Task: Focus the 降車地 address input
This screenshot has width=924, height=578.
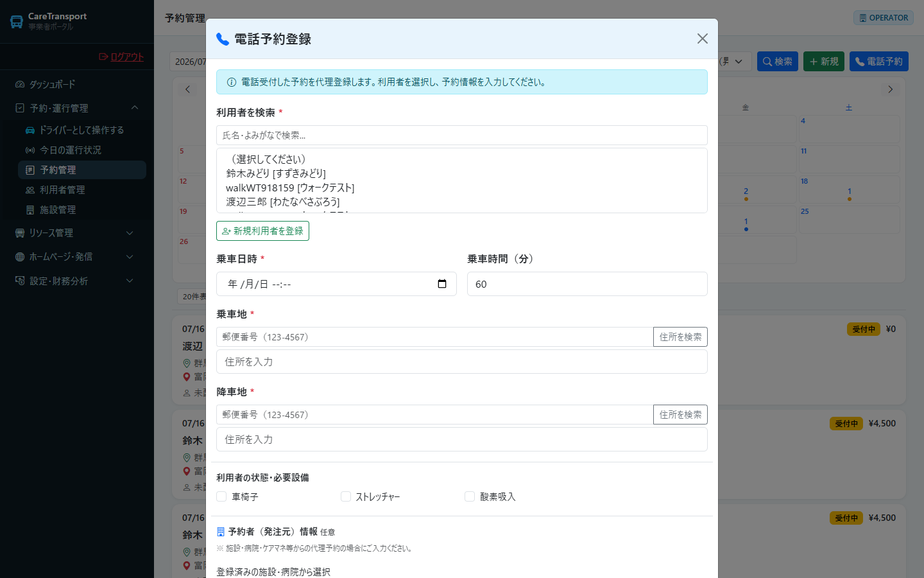Action: (462, 439)
